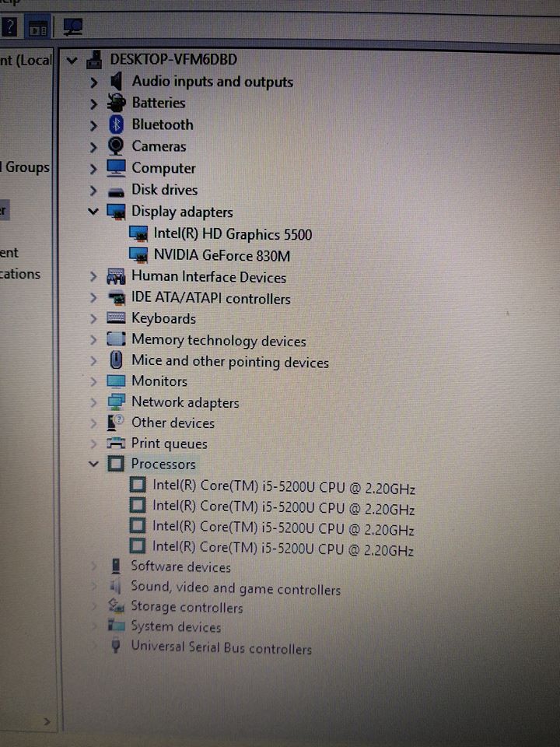Collapse the Display adapters node
The height and width of the screenshot is (747, 560).
tap(93, 211)
